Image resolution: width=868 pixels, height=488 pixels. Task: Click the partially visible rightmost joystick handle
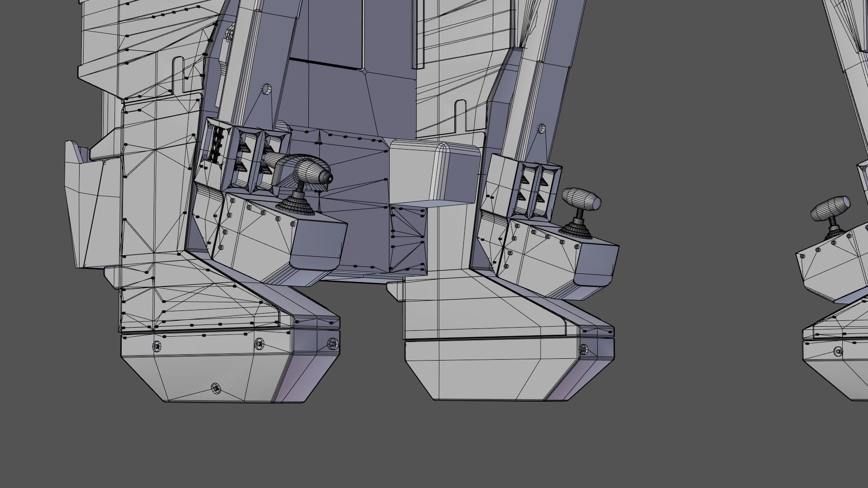(x=830, y=208)
